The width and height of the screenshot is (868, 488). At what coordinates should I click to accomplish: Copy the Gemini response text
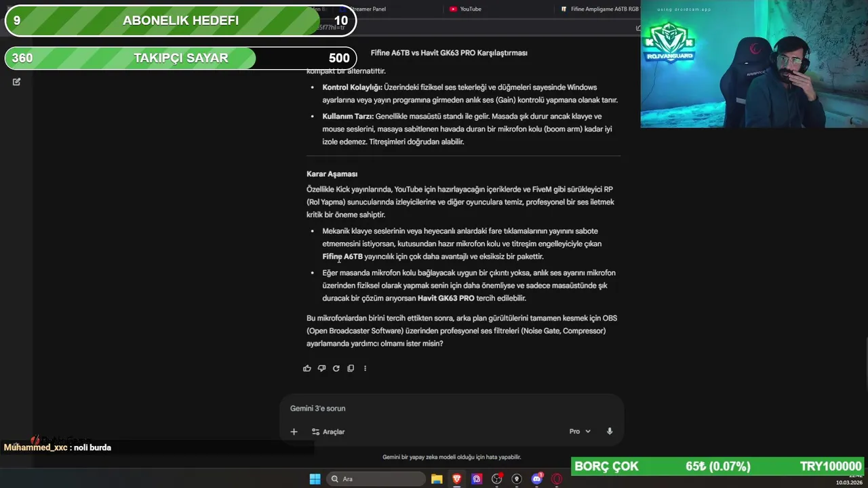351,368
